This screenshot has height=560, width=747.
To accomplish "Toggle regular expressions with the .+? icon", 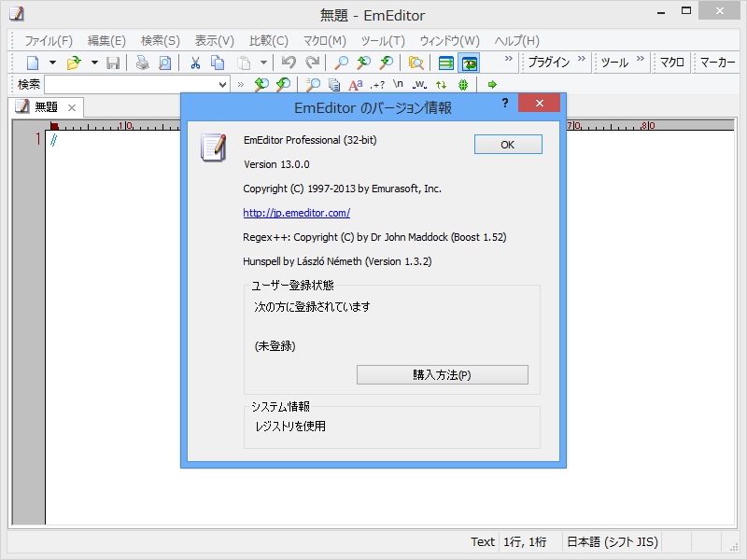I will pyautogui.click(x=377, y=84).
